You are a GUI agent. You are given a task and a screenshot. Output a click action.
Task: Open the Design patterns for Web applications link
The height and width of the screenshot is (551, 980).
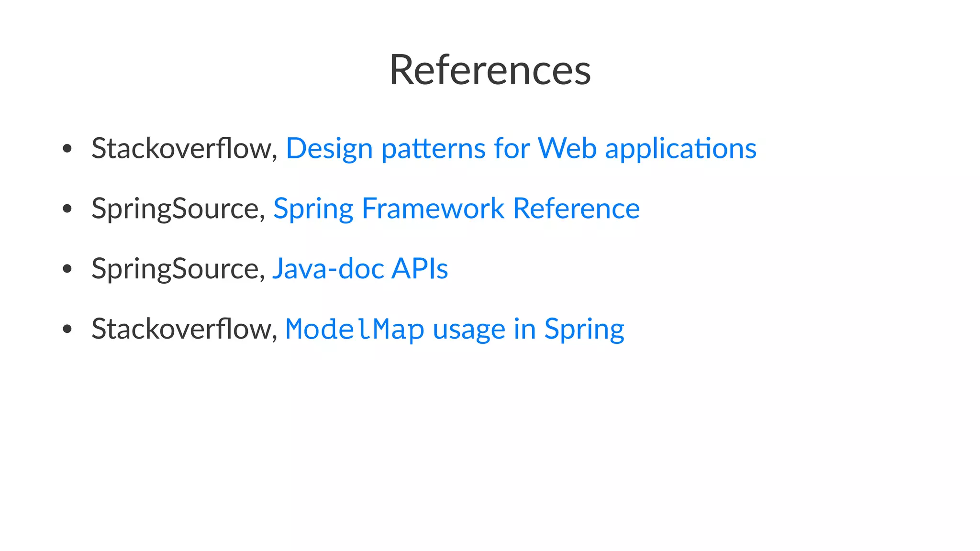(x=521, y=148)
